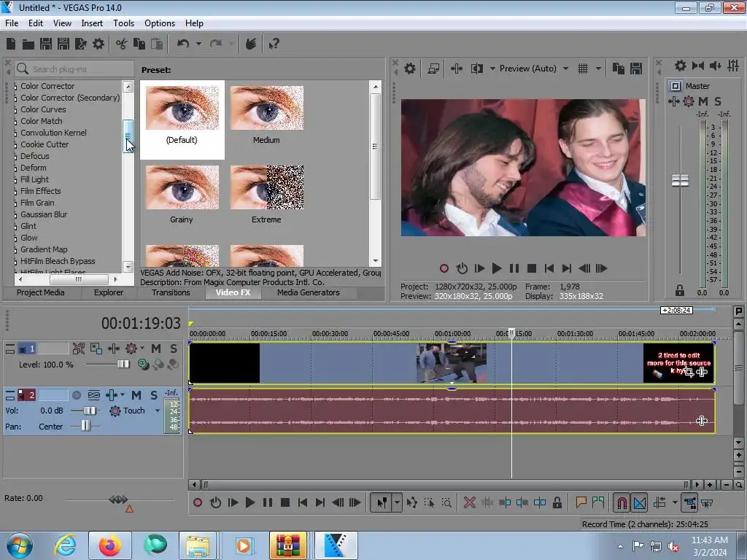Insert a region with the green flags icon
The height and width of the screenshot is (560, 747).
tap(598, 502)
